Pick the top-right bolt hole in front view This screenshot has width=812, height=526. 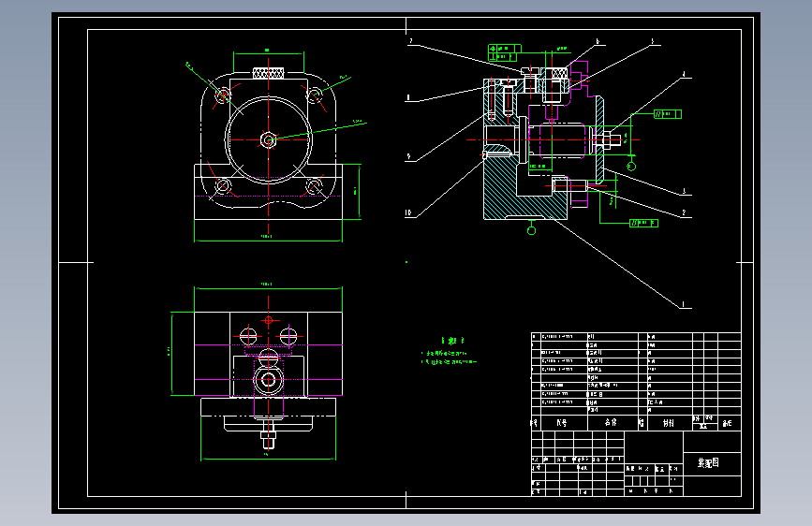click(314, 95)
